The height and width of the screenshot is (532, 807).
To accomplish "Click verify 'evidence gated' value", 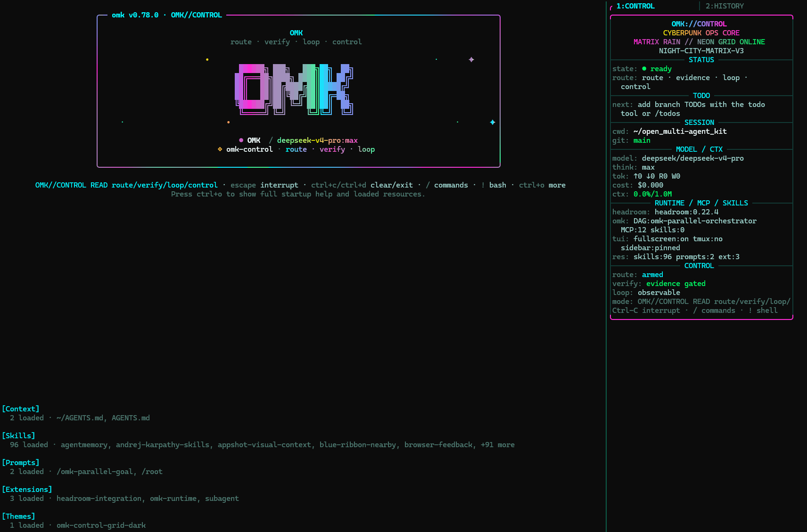I will point(676,284).
